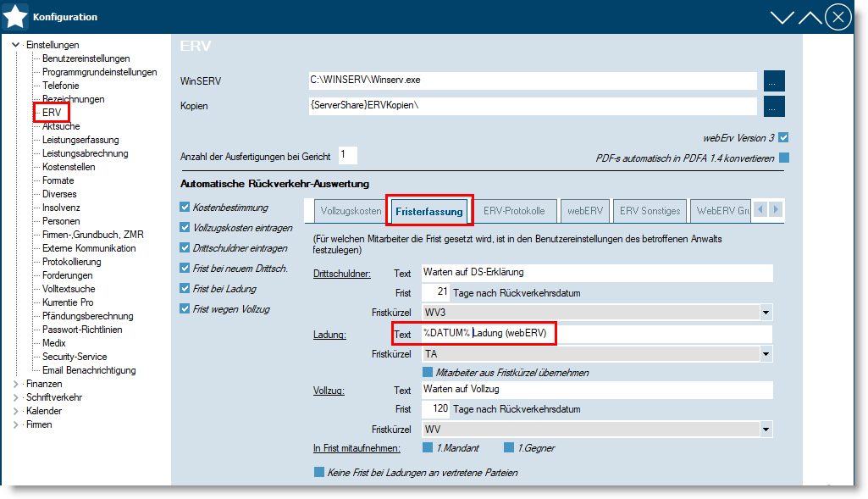Viewport: 868px width, 499px height.
Task: Disable Frist bei Ladung option
Action: point(185,289)
